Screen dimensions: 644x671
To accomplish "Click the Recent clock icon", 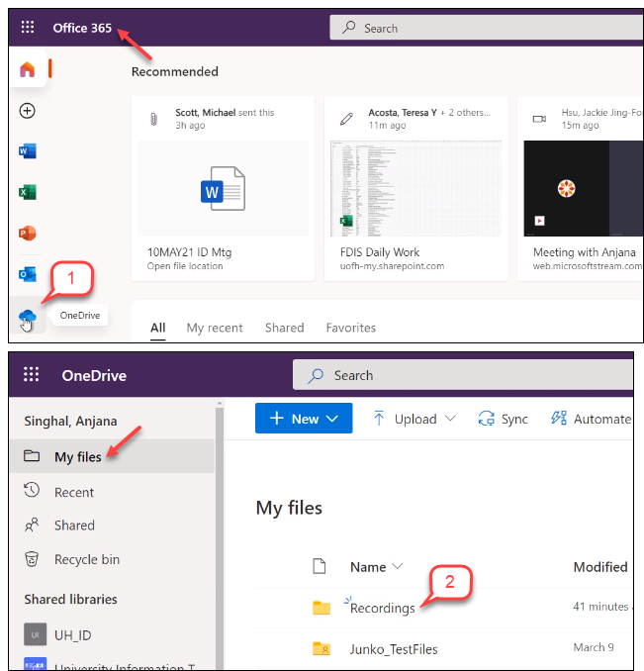I will tap(32, 490).
